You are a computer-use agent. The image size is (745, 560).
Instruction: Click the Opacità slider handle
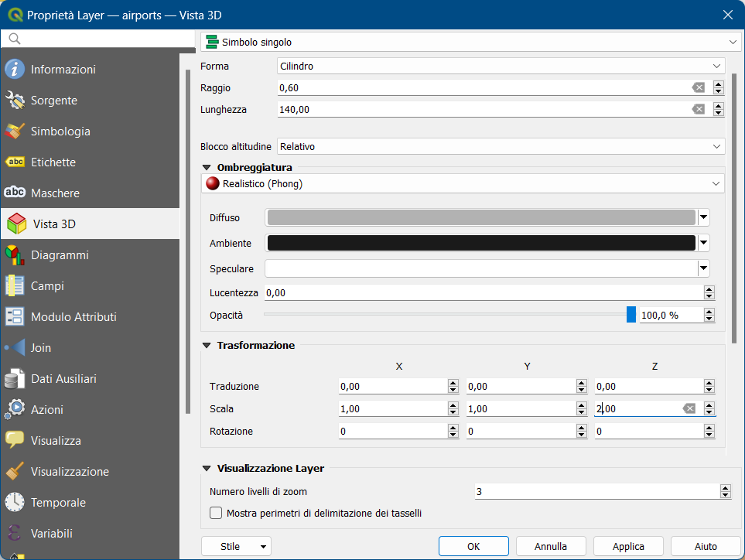(631, 315)
